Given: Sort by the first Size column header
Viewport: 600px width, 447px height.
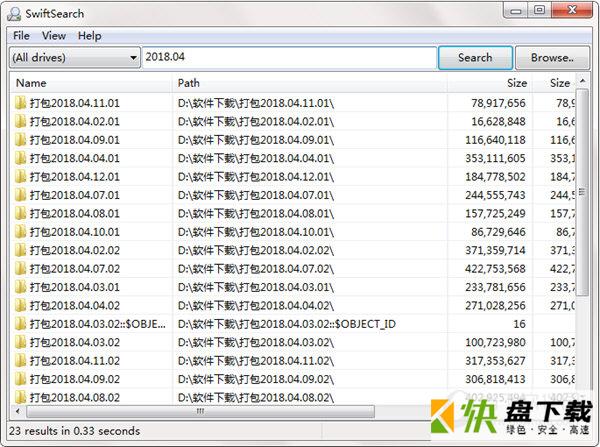Looking at the screenshot, I should coord(490,83).
